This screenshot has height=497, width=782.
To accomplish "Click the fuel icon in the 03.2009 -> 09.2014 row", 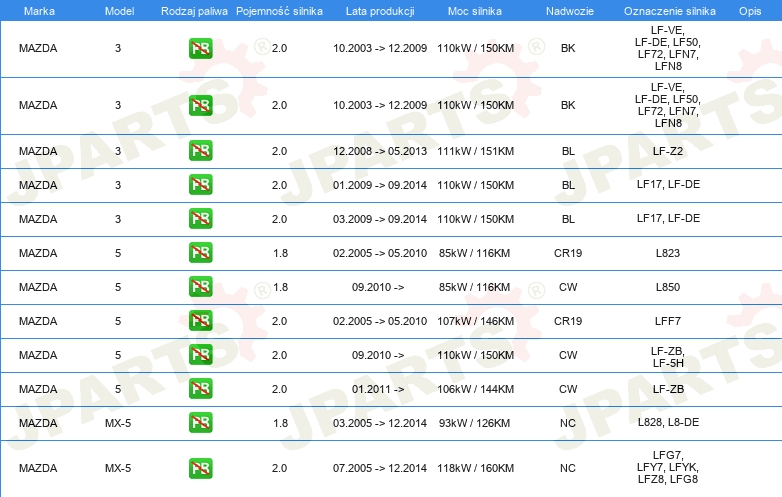I will point(200,218).
